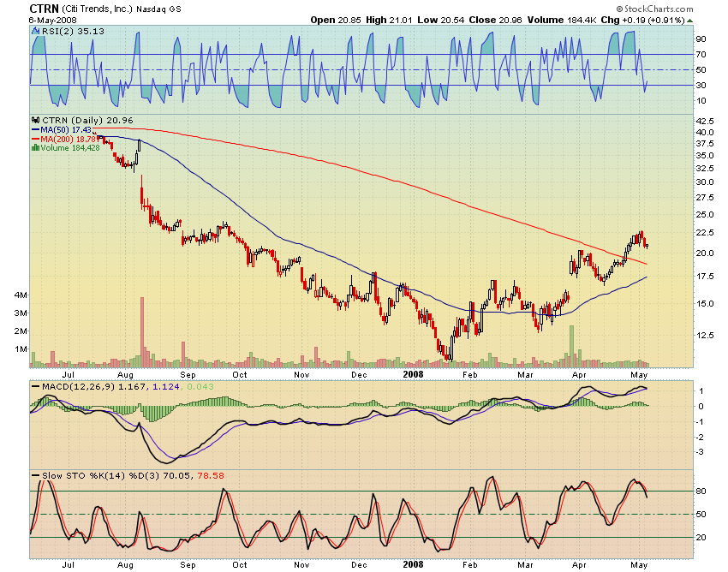Click the Open 20.85 value
Screen dimensions: 728x572
click(x=336, y=20)
